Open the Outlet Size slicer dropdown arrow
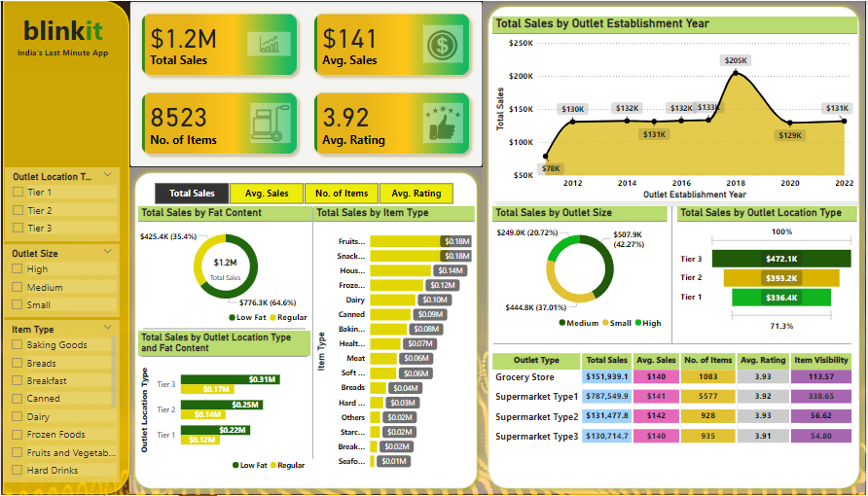This screenshot has height=496, width=868. 108,253
